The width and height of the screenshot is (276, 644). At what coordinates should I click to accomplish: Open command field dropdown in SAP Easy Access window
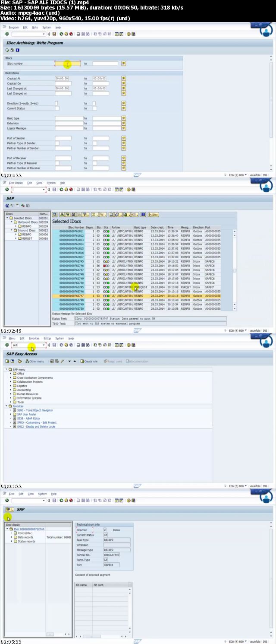pyautogui.click(x=44, y=345)
